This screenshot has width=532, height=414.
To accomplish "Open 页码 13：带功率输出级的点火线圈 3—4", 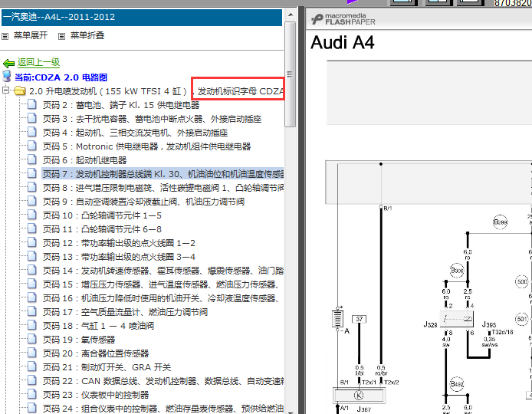I will [x=119, y=257].
